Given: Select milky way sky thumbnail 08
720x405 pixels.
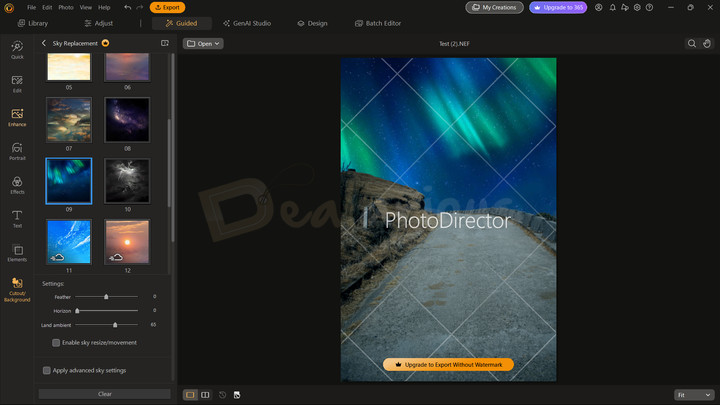Looking at the screenshot, I should pos(127,119).
